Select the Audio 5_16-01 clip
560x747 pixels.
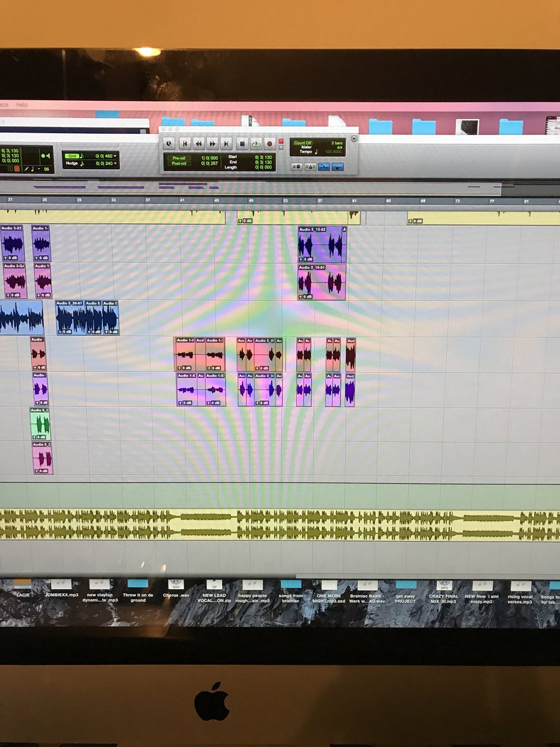[x=322, y=282]
